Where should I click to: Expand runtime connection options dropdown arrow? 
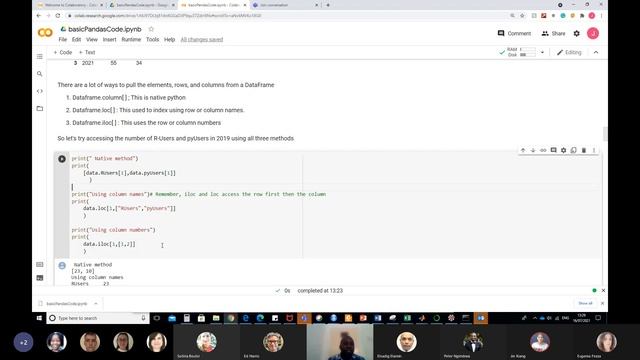(542, 52)
